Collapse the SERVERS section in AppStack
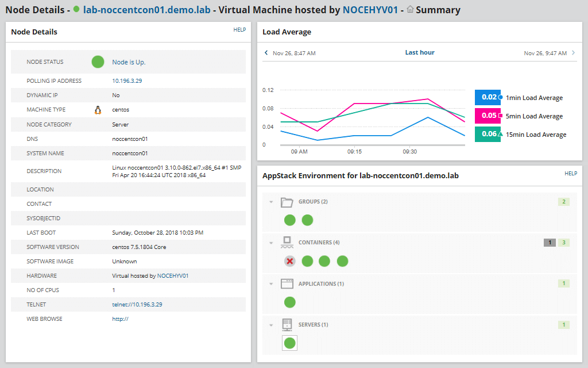This screenshot has height=368, width=588. (271, 324)
